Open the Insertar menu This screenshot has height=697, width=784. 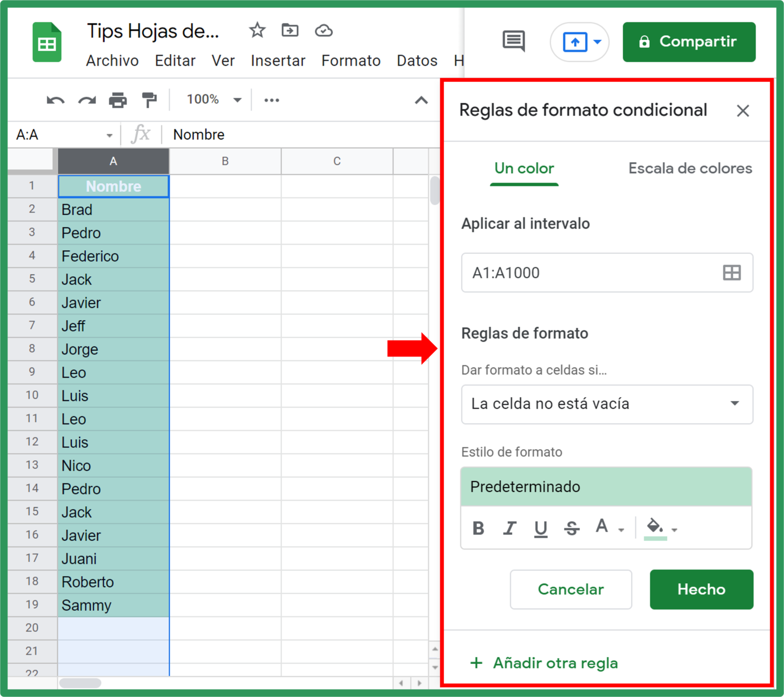click(x=278, y=61)
